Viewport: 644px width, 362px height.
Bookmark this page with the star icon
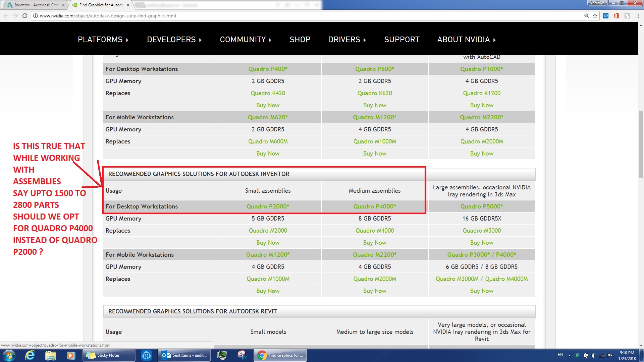click(595, 16)
